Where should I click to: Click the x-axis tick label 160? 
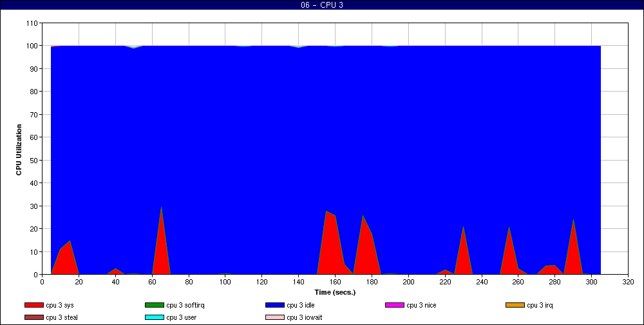[x=335, y=282]
